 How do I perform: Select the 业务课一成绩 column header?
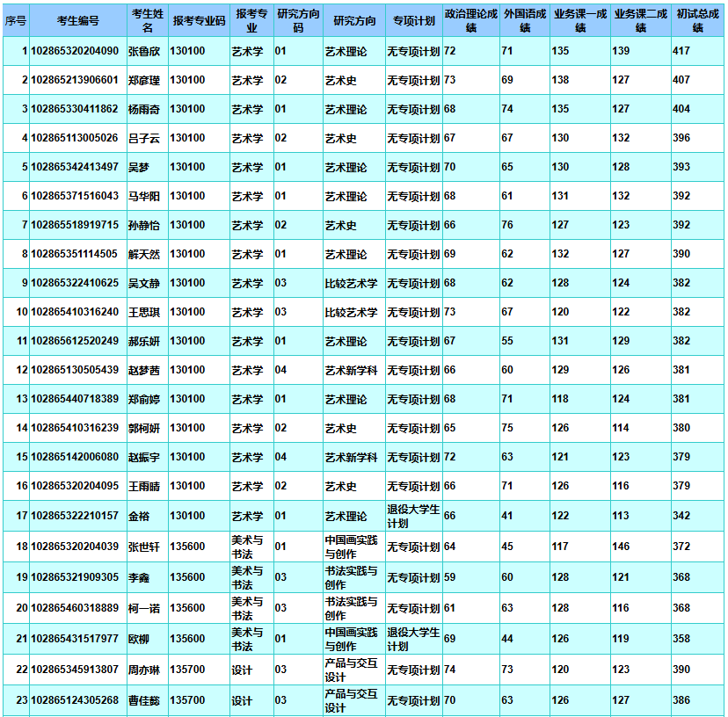click(580, 21)
